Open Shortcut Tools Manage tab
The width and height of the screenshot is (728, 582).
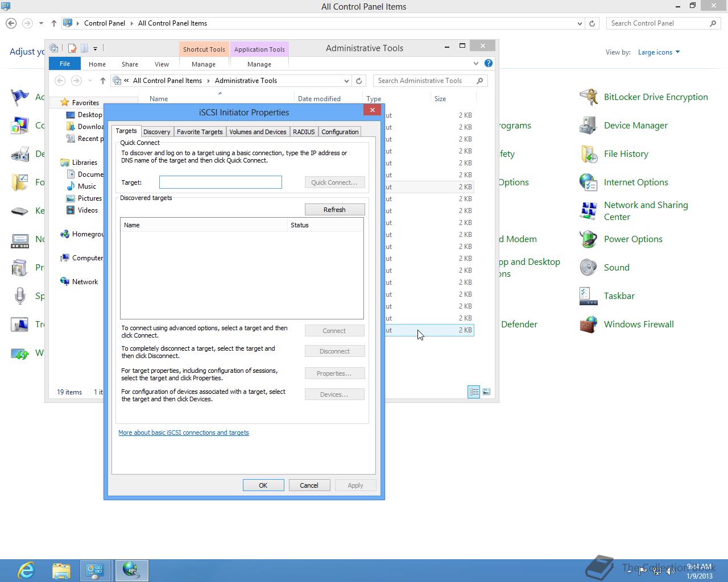pyautogui.click(x=204, y=64)
